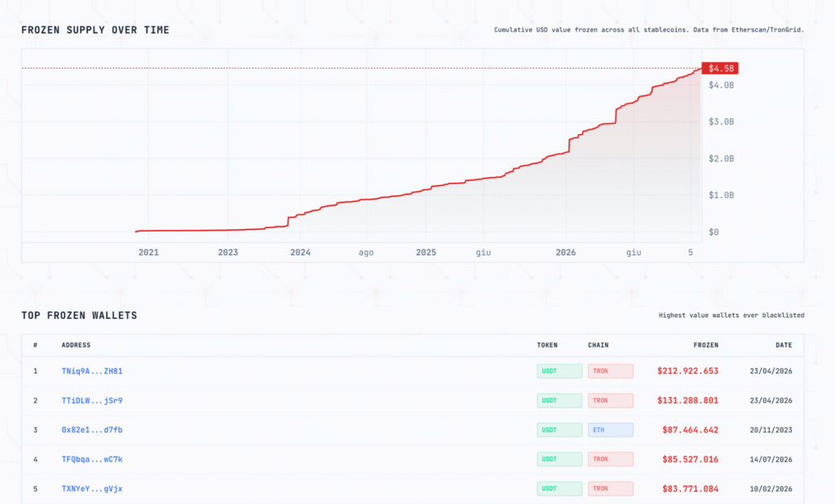Click the DATE column header
The height and width of the screenshot is (504, 835).
(x=784, y=345)
